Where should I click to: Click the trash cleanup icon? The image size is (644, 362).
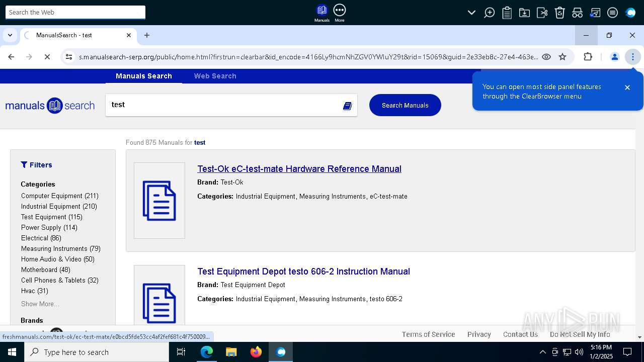click(560, 13)
